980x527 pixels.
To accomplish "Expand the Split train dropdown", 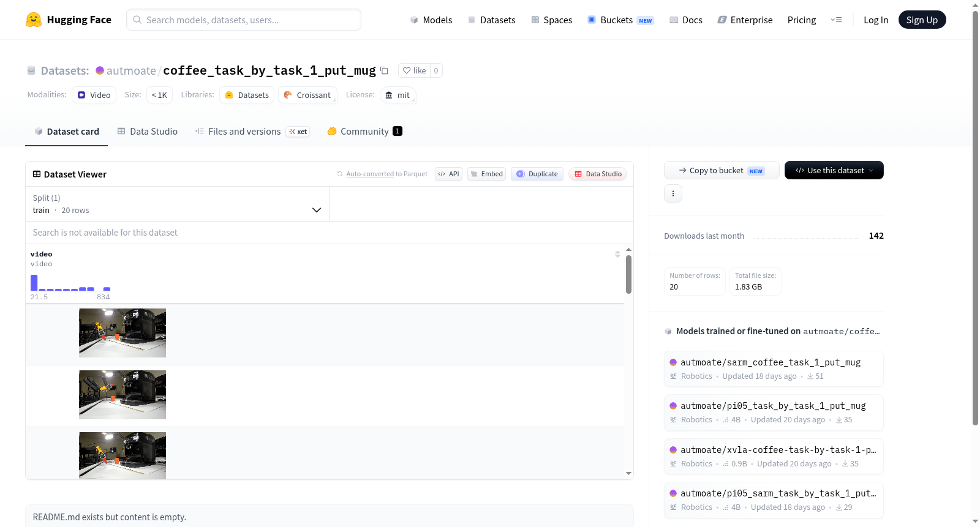I will pyautogui.click(x=178, y=204).
